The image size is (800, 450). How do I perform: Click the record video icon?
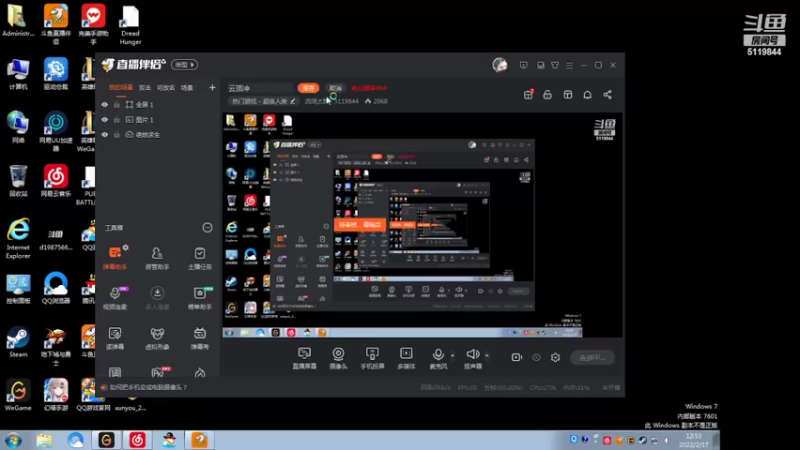click(516, 357)
